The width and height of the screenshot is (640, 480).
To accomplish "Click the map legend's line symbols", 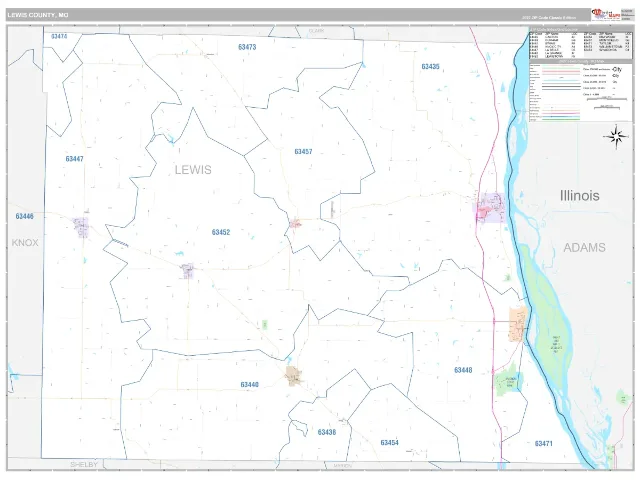I will [x=561, y=93].
